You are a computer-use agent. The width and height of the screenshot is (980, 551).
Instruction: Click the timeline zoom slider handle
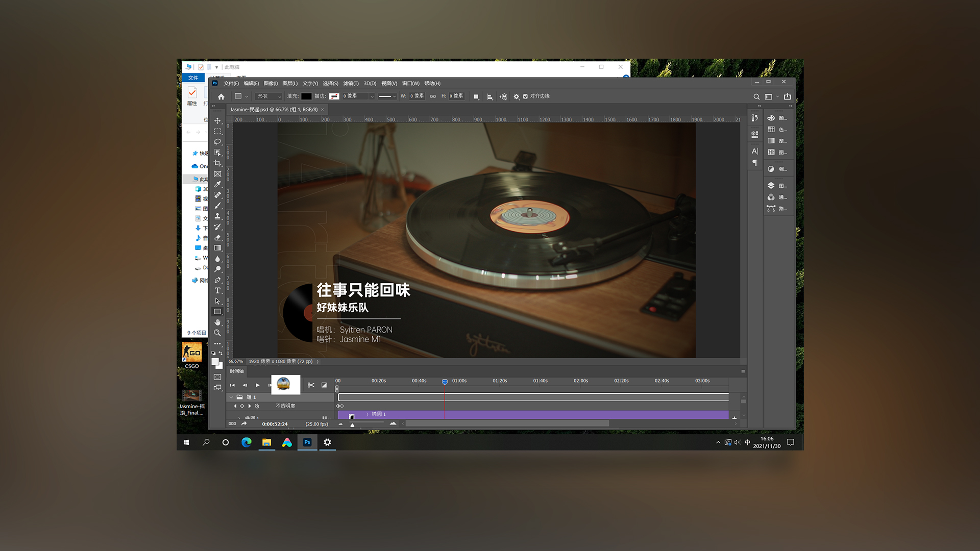coord(352,425)
